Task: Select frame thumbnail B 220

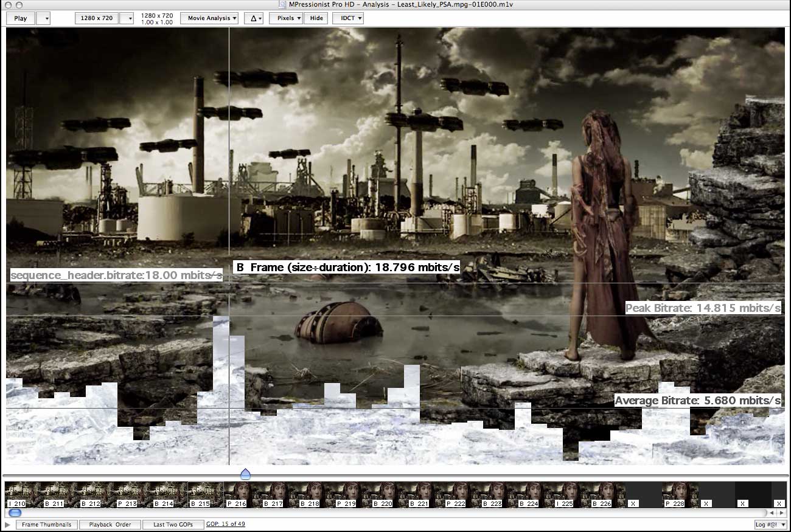Action: pyautogui.click(x=388, y=495)
